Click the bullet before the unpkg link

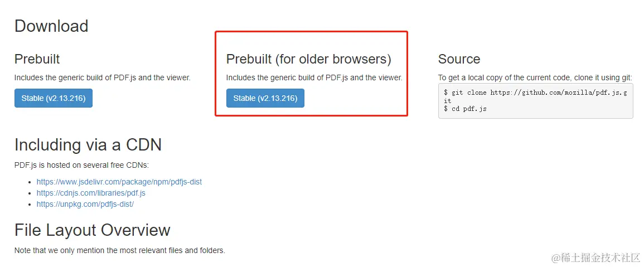click(30, 205)
